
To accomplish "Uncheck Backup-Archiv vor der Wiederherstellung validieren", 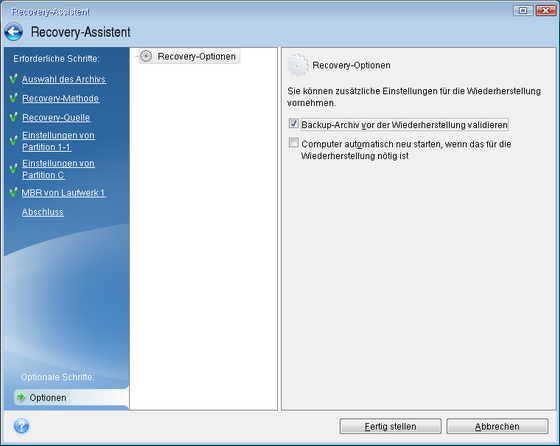I will coord(294,124).
